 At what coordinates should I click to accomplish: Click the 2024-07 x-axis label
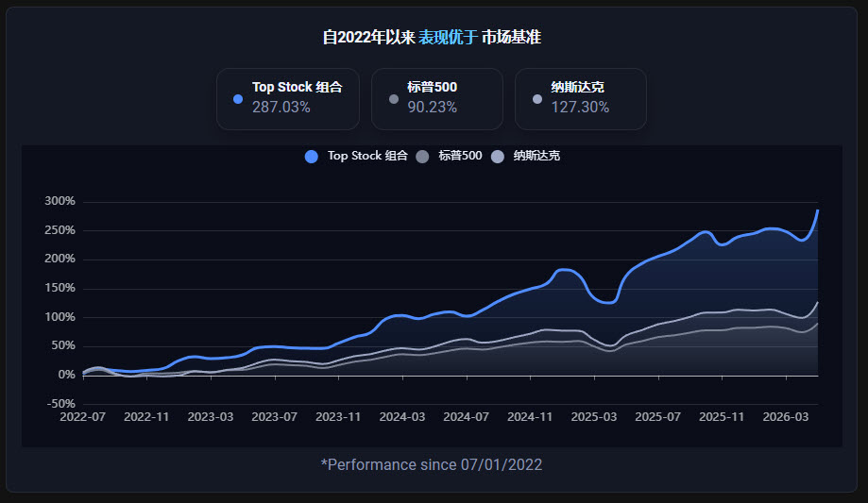coord(466,417)
